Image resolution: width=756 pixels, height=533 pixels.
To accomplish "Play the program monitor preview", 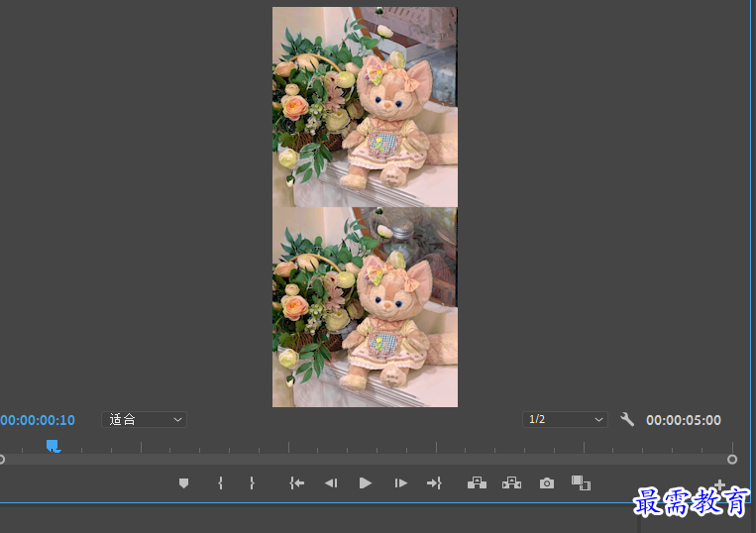I will coord(366,482).
